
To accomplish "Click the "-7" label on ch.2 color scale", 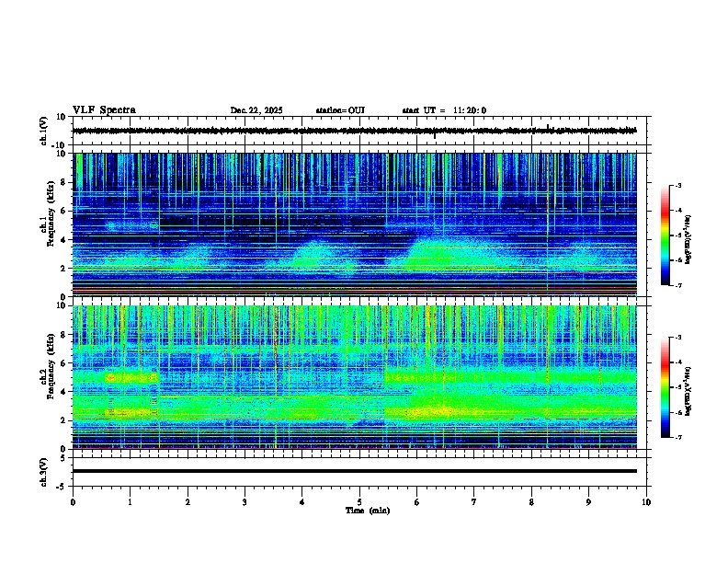I will pos(677,437).
